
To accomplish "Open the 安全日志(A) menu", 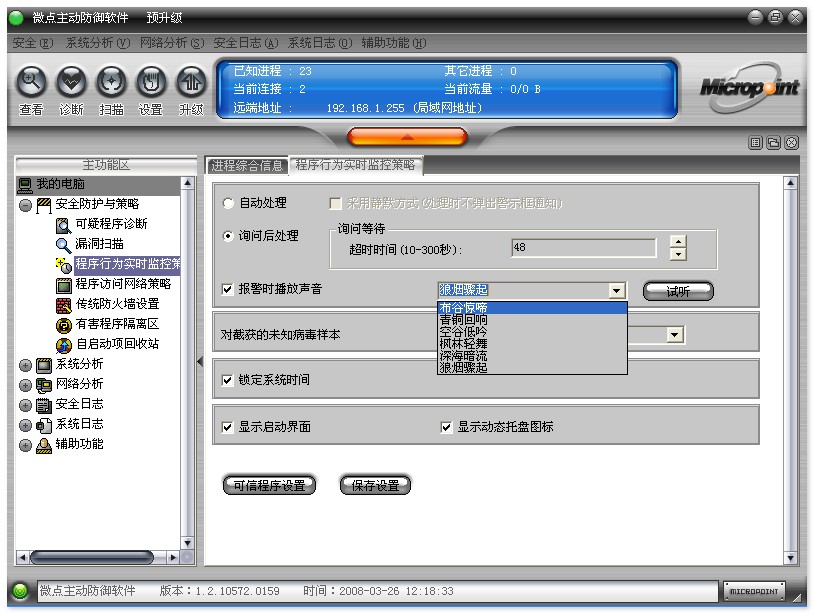I will pos(246,43).
